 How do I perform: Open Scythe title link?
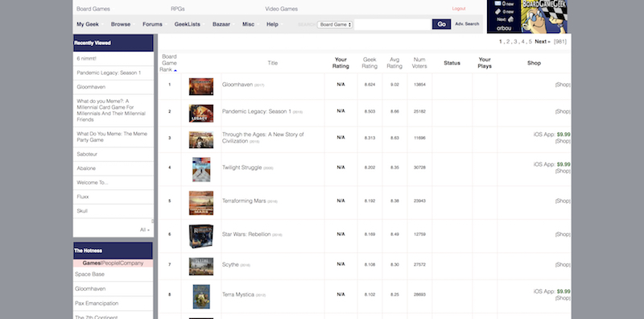point(230,264)
